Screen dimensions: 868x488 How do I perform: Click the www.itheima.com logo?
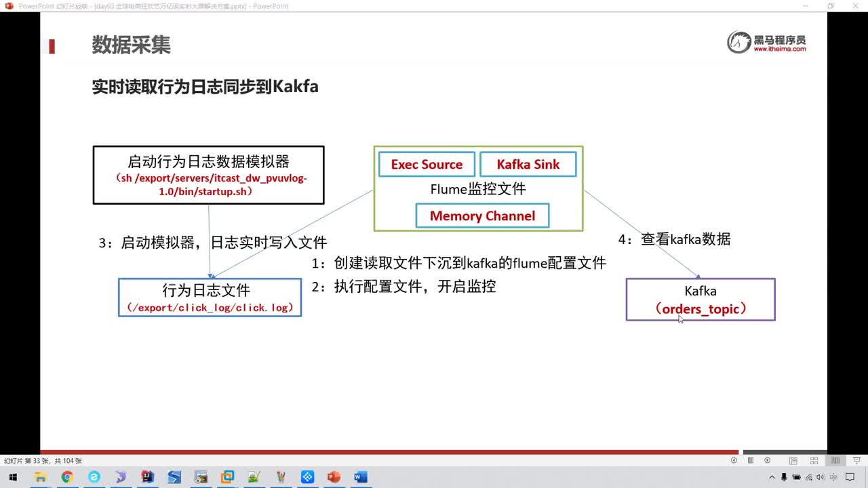pyautogui.click(x=767, y=42)
